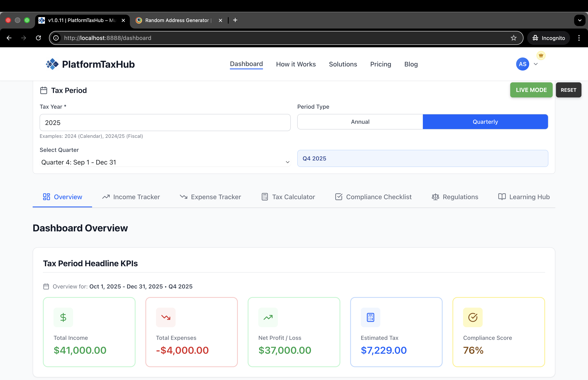The width and height of the screenshot is (588, 380).
Task: Toggle LIVE MODE on the dashboard
Action: pyautogui.click(x=531, y=90)
